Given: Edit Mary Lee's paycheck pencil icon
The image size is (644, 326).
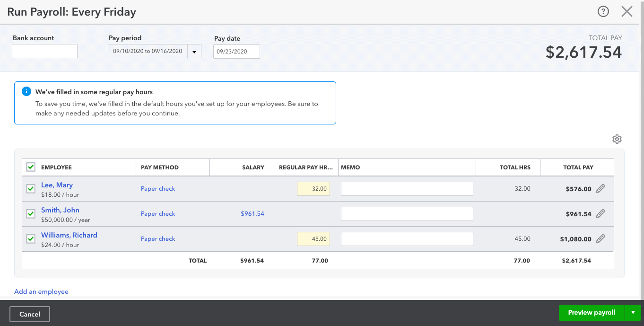Looking at the screenshot, I should [600, 188].
